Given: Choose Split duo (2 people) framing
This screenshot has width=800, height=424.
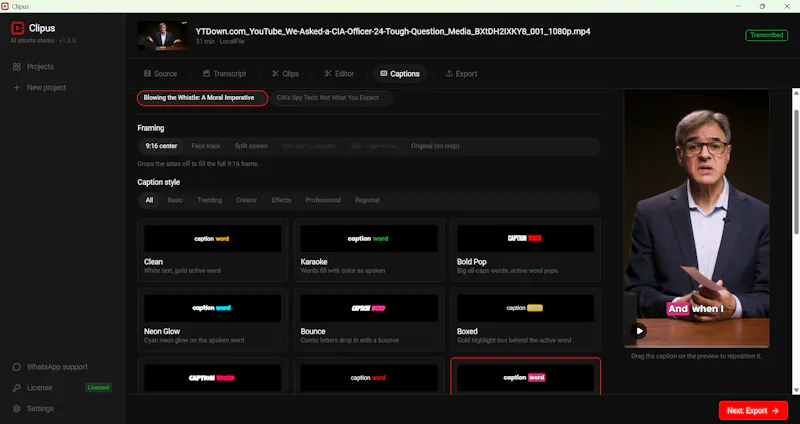Looking at the screenshot, I should pos(309,146).
